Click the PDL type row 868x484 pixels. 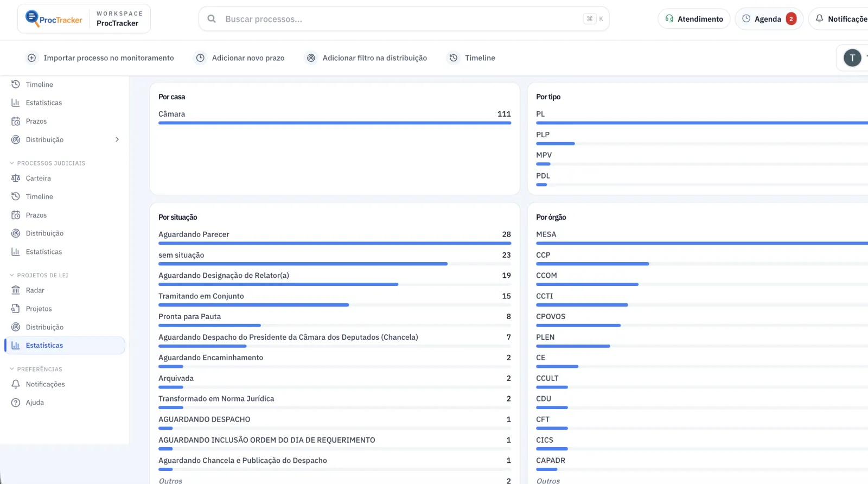point(702,179)
